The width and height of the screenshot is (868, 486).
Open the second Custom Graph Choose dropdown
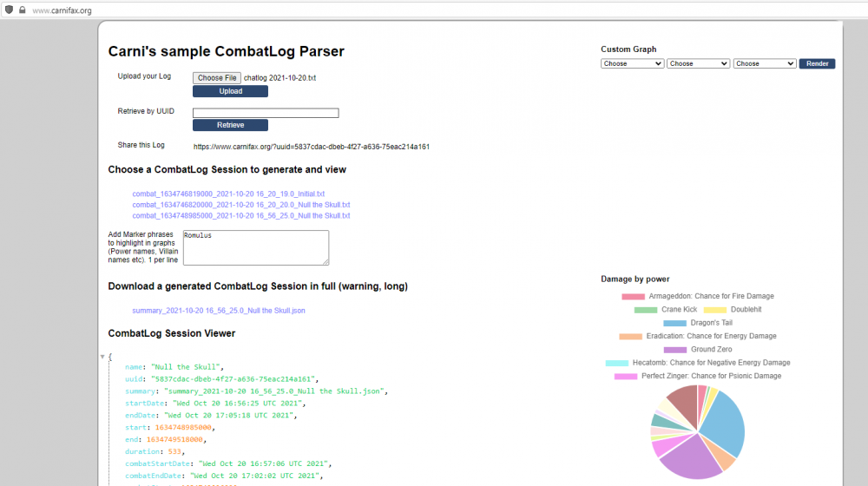pyautogui.click(x=698, y=63)
